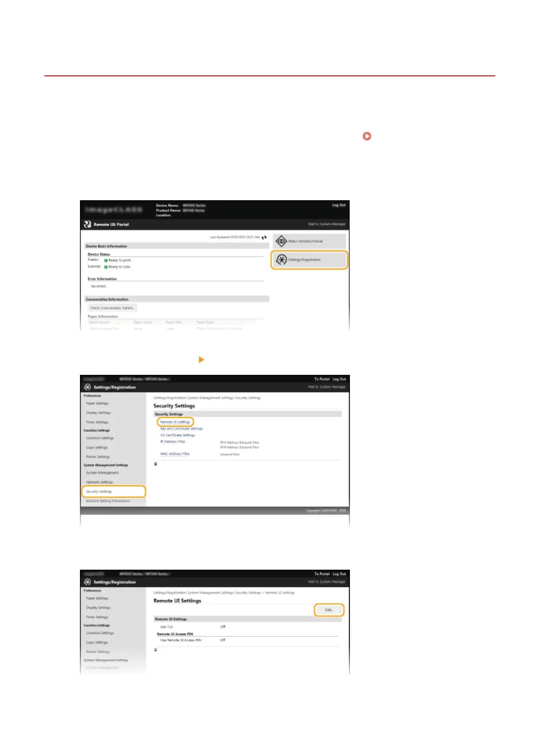Select Network Settings in the Security Settings page sidebar
The height and width of the screenshot is (756, 535).
point(99,482)
